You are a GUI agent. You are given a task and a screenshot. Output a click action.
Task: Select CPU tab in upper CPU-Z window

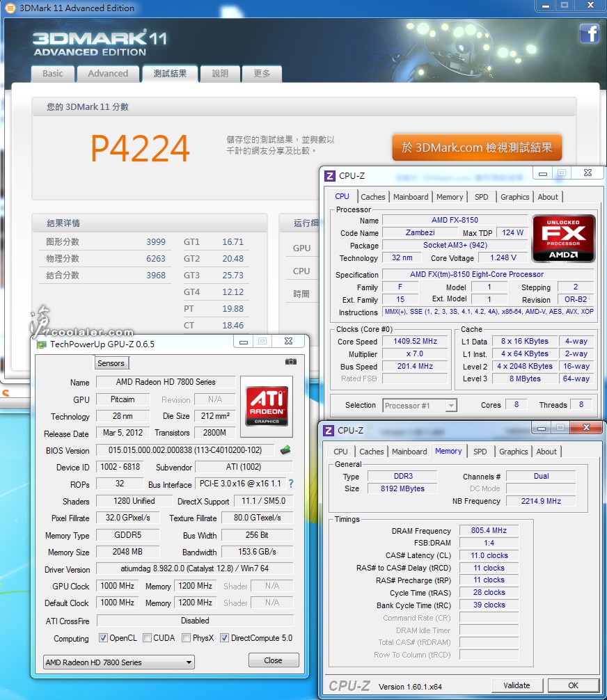[342, 196]
